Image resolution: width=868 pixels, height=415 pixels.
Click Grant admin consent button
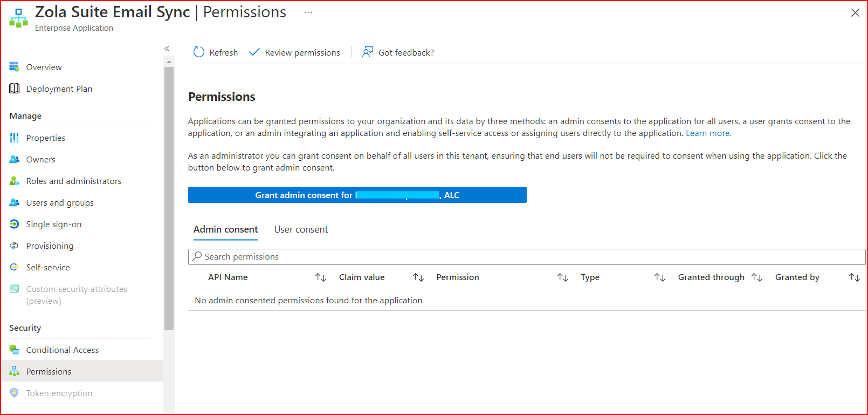357,195
